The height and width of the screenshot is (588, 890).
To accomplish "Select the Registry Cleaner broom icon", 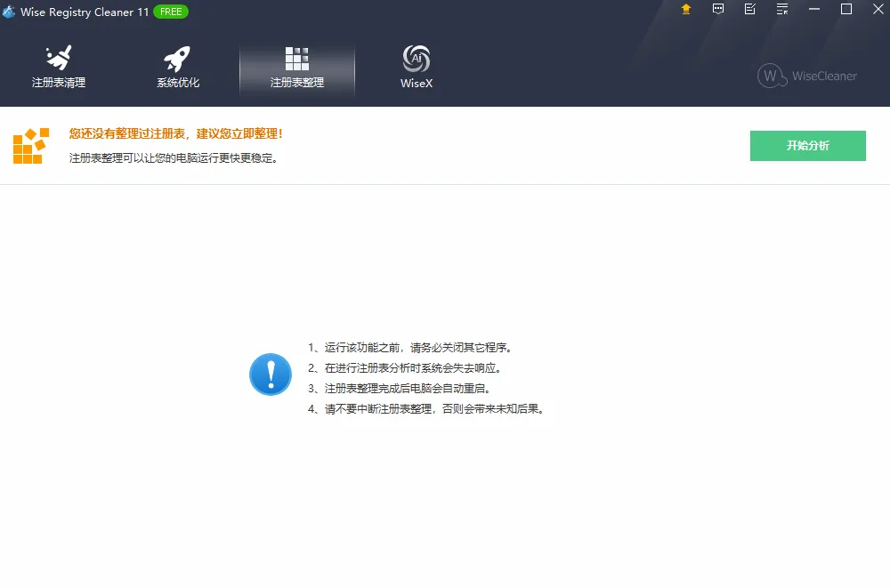I will point(56,56).
